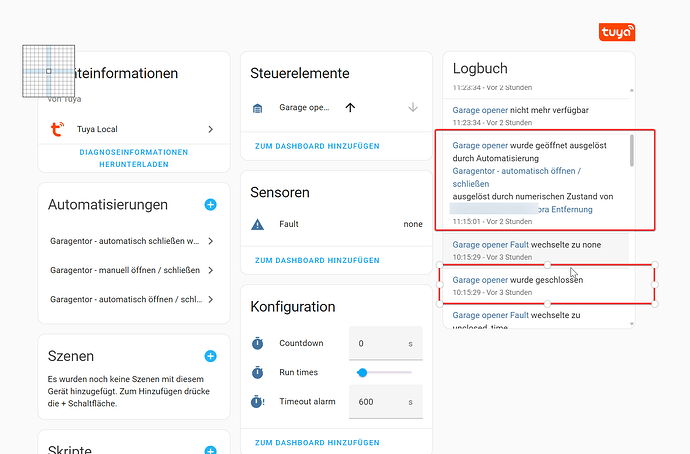Click 'Zum Dashboard hinzufügen' under Sensoren
The image size is (690, 454).
pyautogui.click(x=317, y=260)
